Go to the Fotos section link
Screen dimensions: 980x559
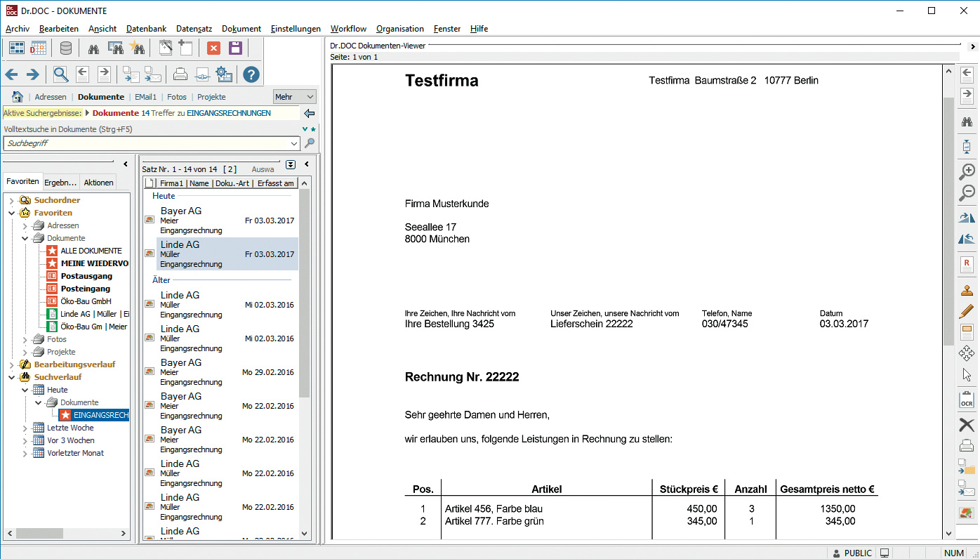point(177,97)
